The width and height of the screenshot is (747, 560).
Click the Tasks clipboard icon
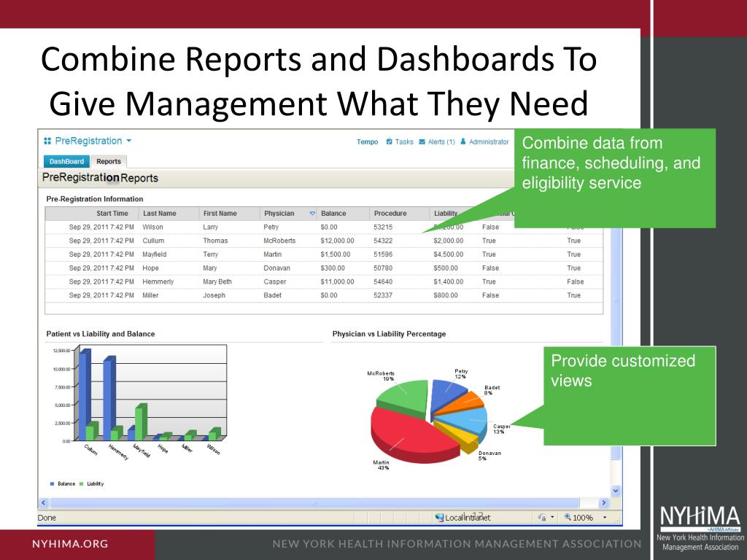tap(390, 141)
